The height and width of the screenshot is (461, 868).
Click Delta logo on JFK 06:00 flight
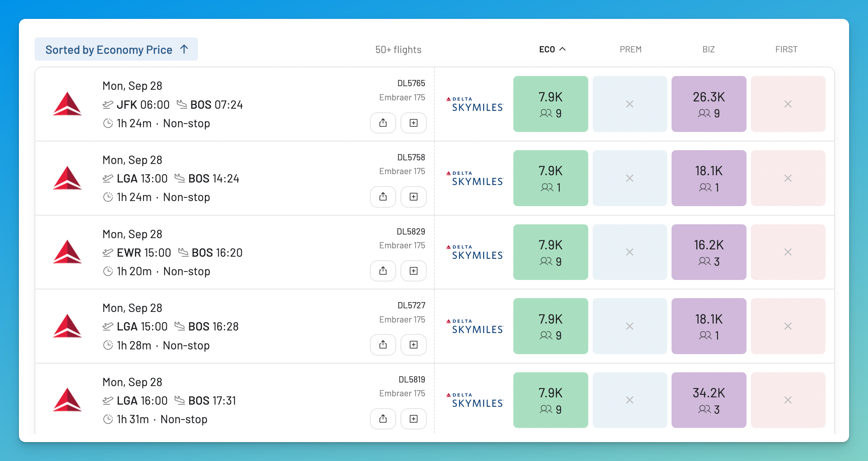[67, 104]
